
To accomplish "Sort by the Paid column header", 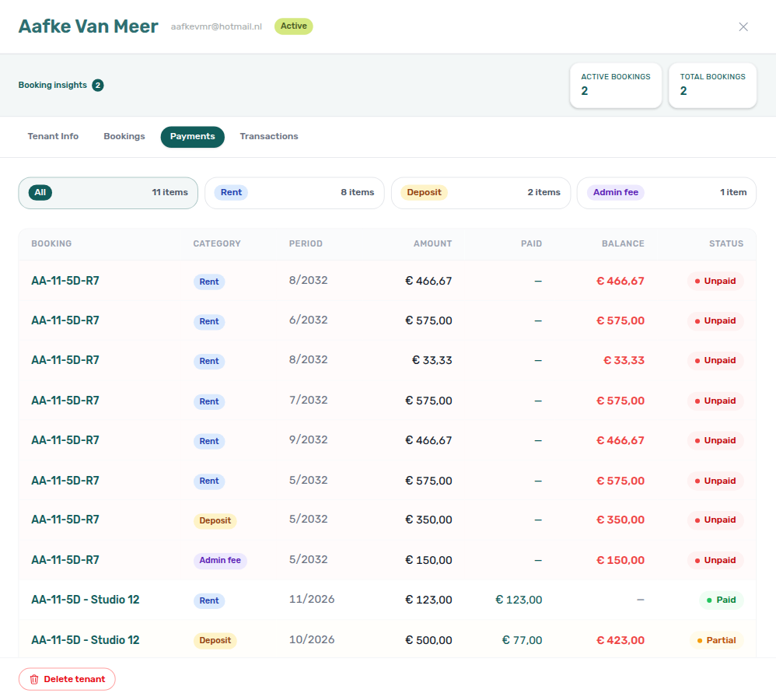I will [531, 243].
